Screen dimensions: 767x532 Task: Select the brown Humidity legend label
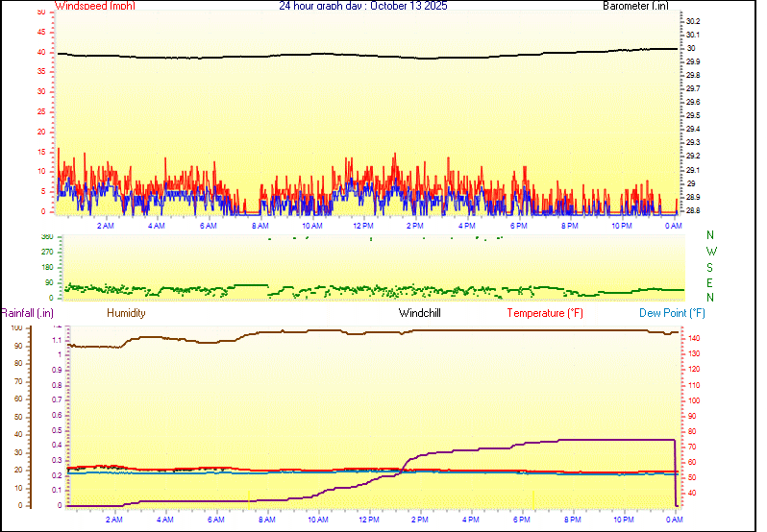[126, 313]
